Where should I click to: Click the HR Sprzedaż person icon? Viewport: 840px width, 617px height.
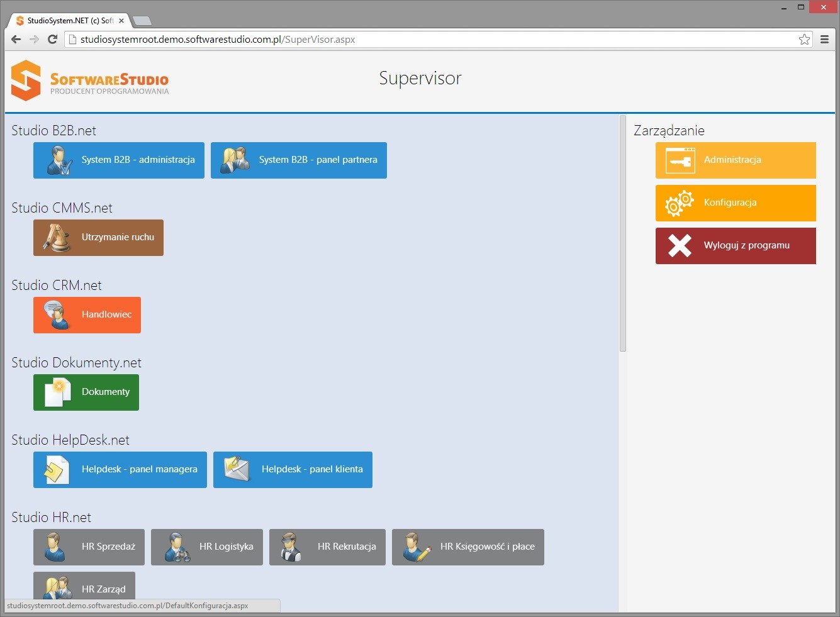tap(55, 547)
